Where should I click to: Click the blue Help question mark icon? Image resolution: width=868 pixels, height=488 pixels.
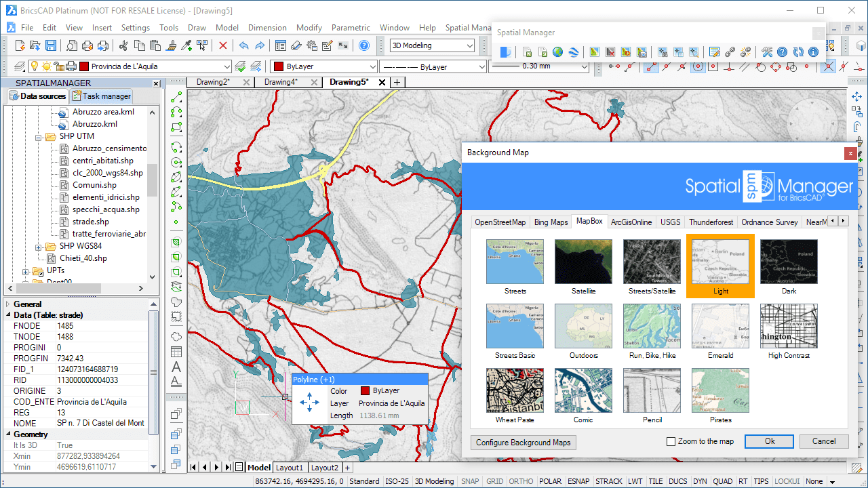(x=364, y=45)
